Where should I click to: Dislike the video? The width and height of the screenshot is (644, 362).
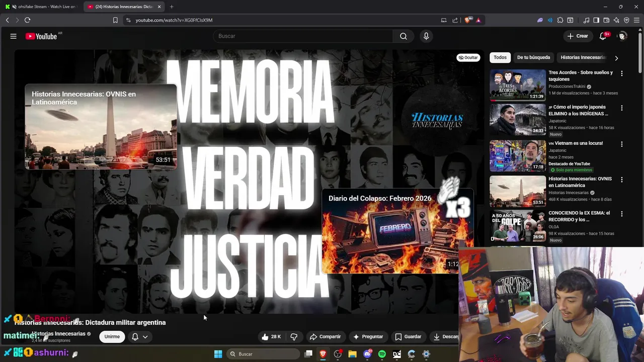[x=294, y=337]
